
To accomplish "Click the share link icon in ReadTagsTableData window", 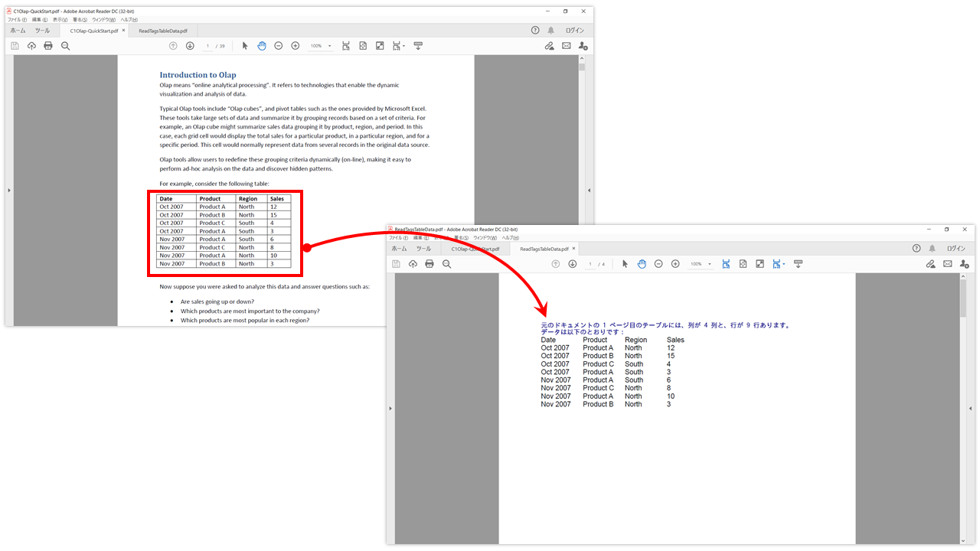I will pyautogui.click(x=931, y=264).
